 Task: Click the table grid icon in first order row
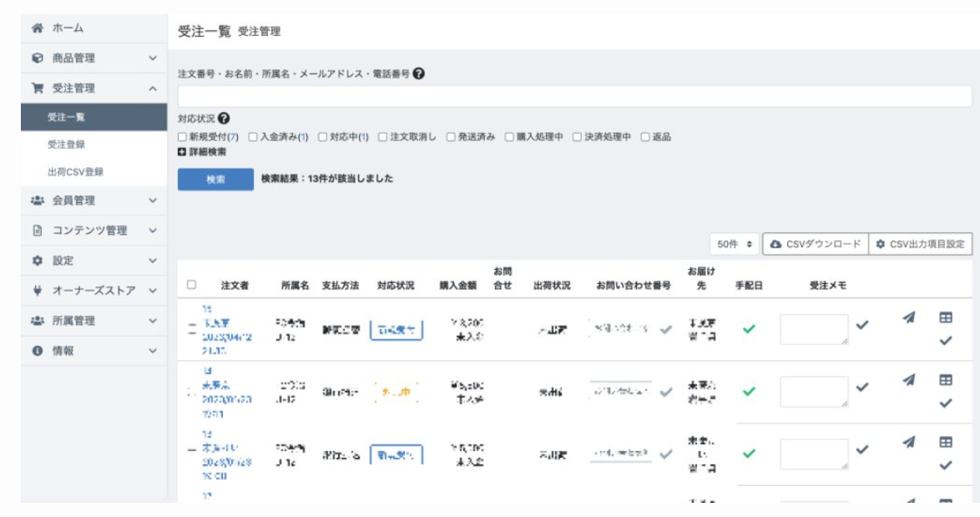[x=946, y=317]
